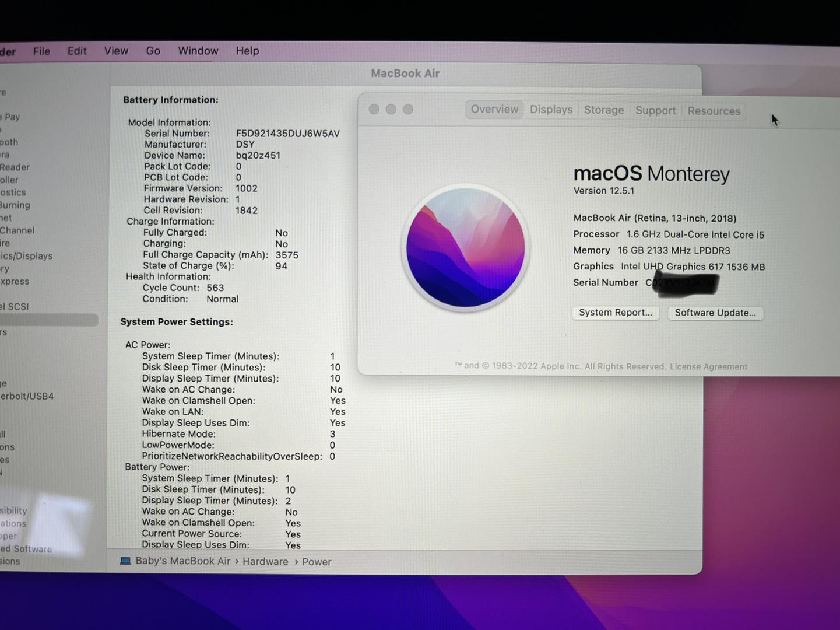
Task: Click the Cell Revision value 1842
Action: point(247,211)
